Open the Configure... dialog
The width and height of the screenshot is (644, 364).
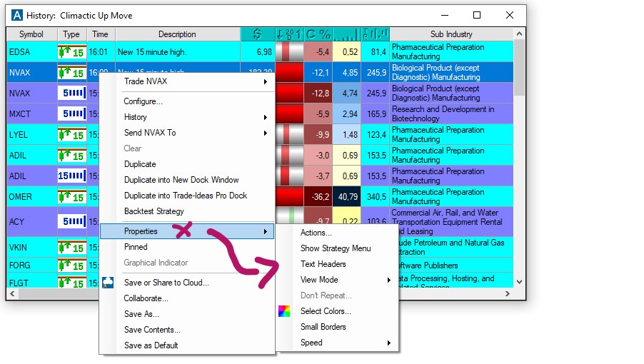pyautogui.click(x=143, y=101)
